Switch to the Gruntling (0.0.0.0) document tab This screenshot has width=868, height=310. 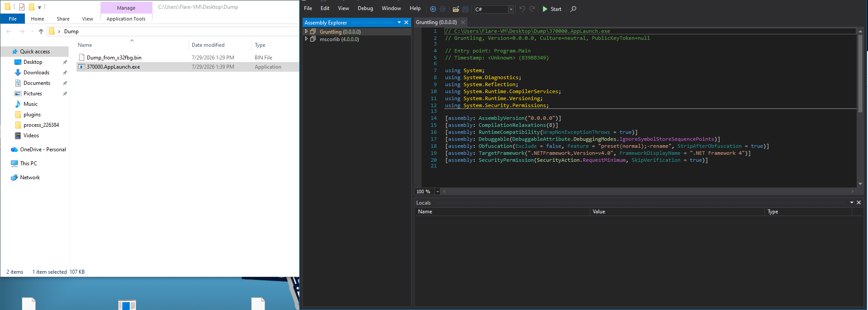436,22
